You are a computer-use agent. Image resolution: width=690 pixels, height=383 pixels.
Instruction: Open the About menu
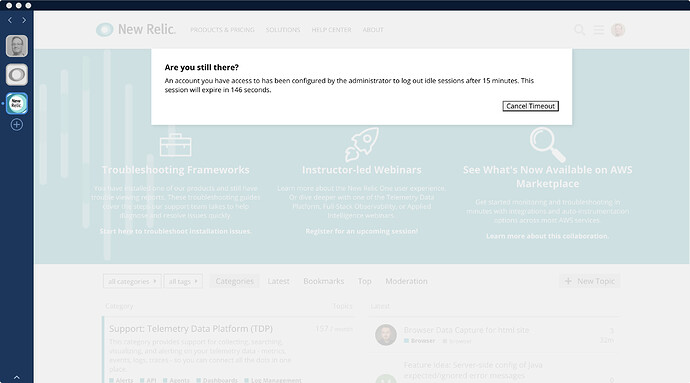pos(373,29)
